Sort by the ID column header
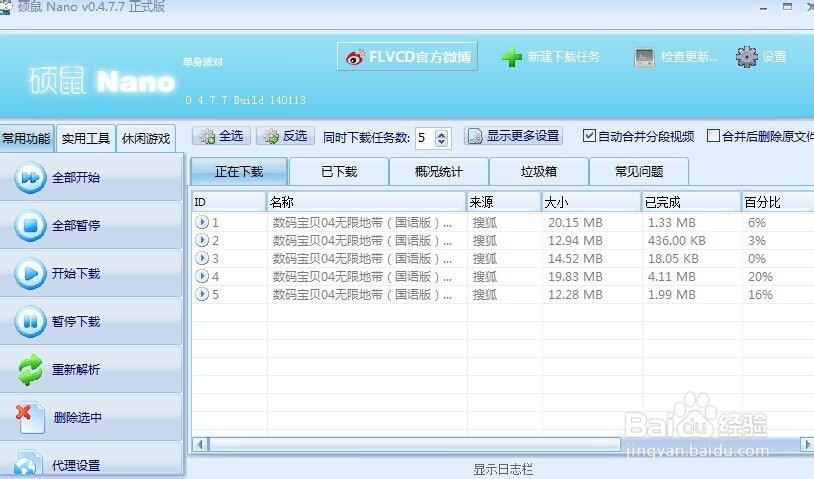 (x=229, y=202)
